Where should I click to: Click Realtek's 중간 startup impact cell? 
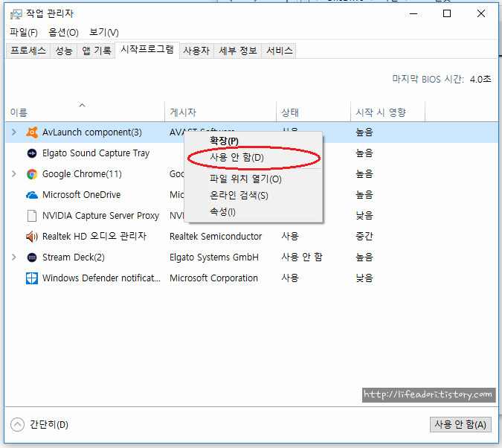[x=364, y=237]
